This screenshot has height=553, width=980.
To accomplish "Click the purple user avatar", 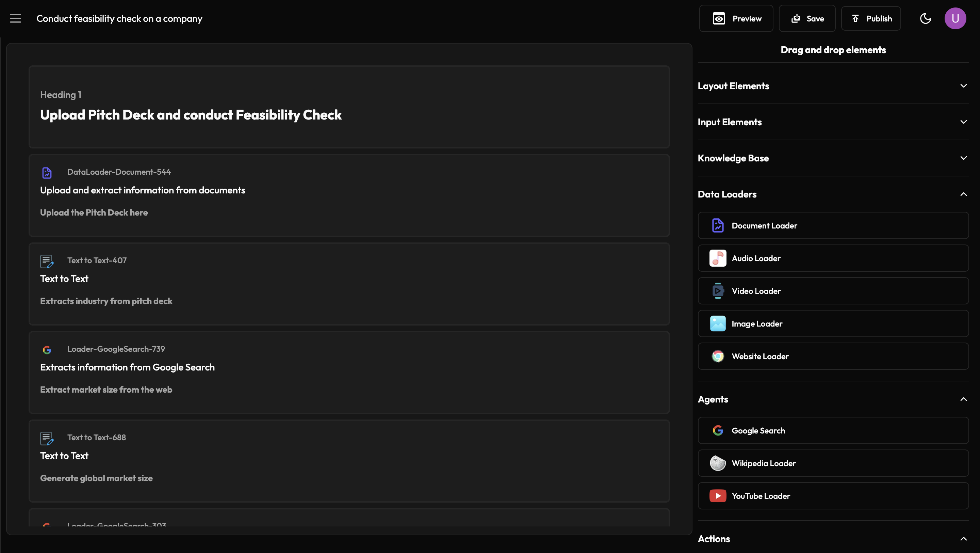I will [x=955, y=18].
